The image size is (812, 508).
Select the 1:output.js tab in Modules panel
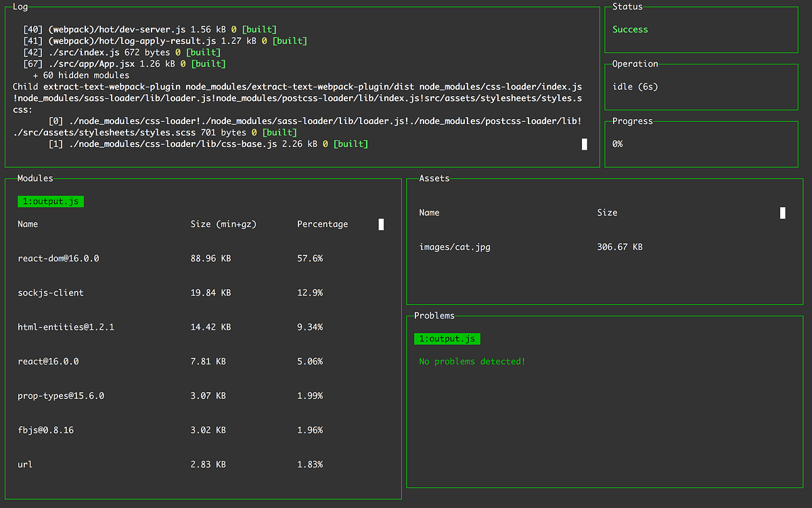click(50, 201)
